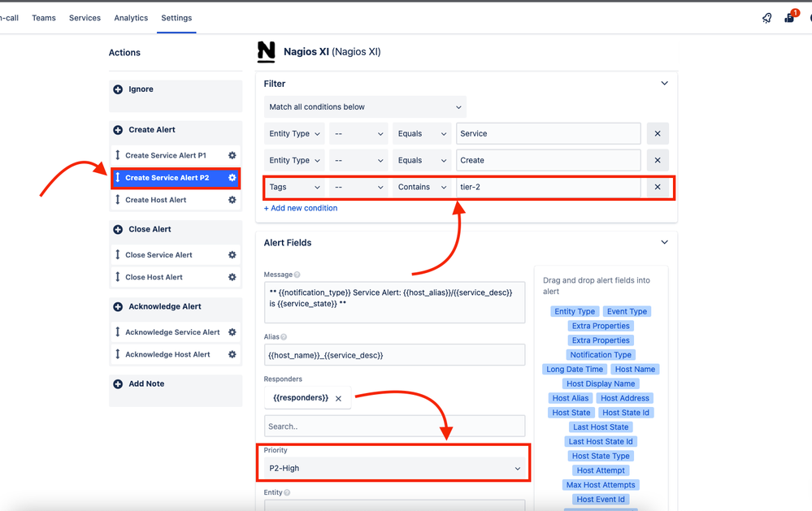Go to Teams tab

44,18
